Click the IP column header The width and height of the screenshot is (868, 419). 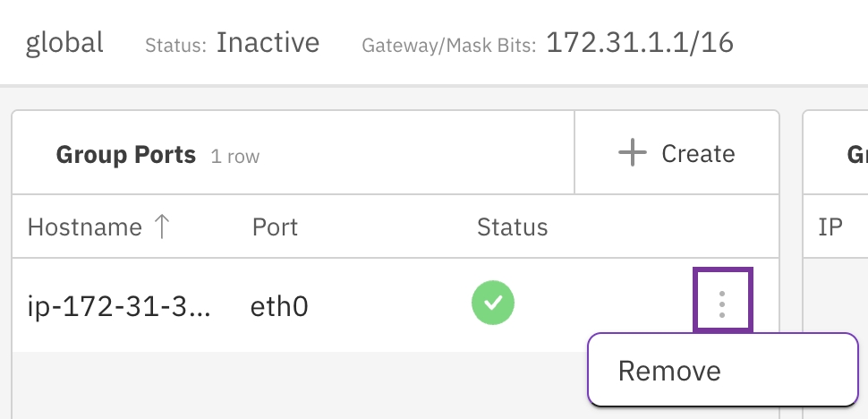point(830,227)
